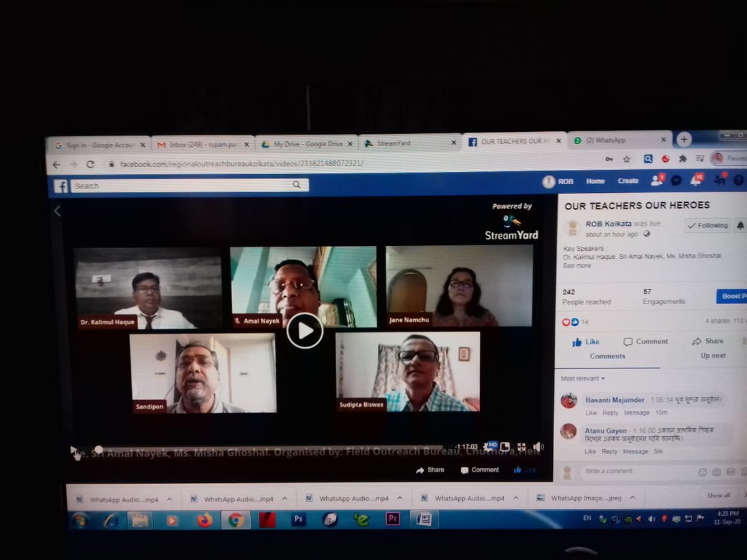The image size is (747, 560).
Task: Expand options for WhatsApp Image jpeg download
Action: tap(632, 498)
